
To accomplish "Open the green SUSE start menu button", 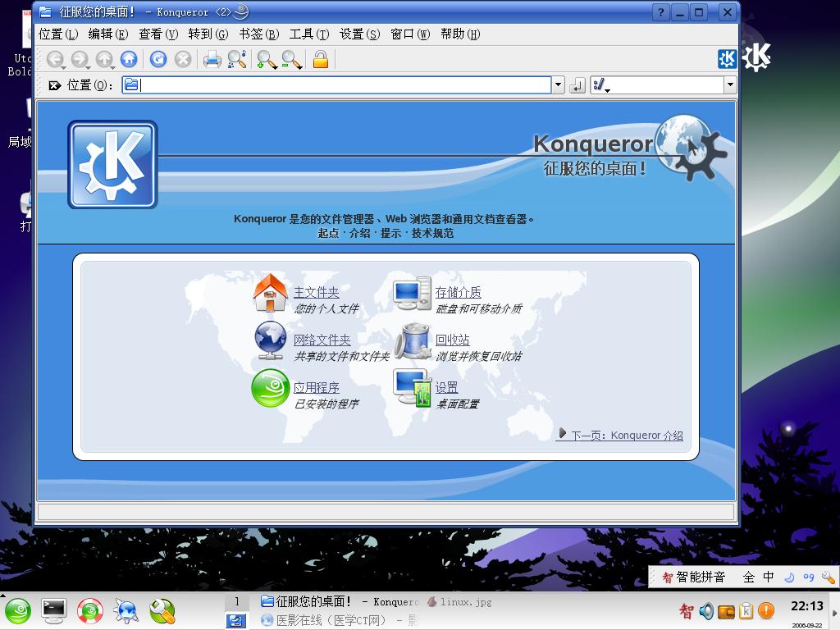I will (18, 611).
